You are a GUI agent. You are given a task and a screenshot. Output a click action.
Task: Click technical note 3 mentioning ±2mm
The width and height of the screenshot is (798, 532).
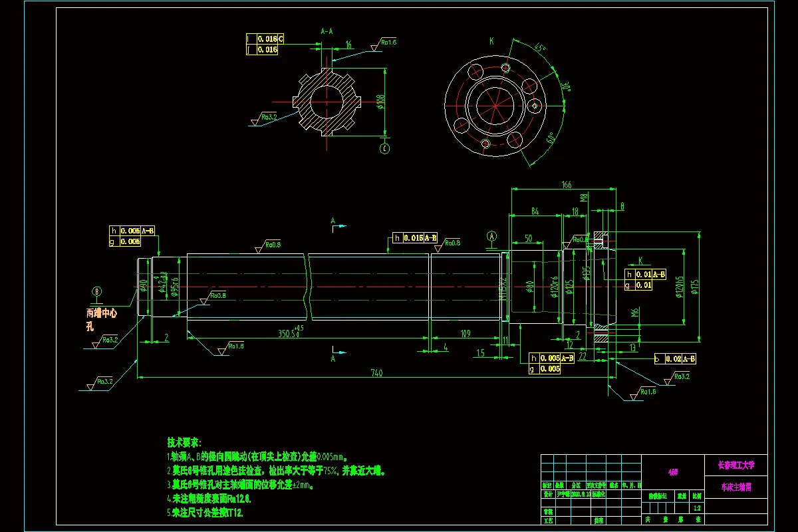click(240, 485)
